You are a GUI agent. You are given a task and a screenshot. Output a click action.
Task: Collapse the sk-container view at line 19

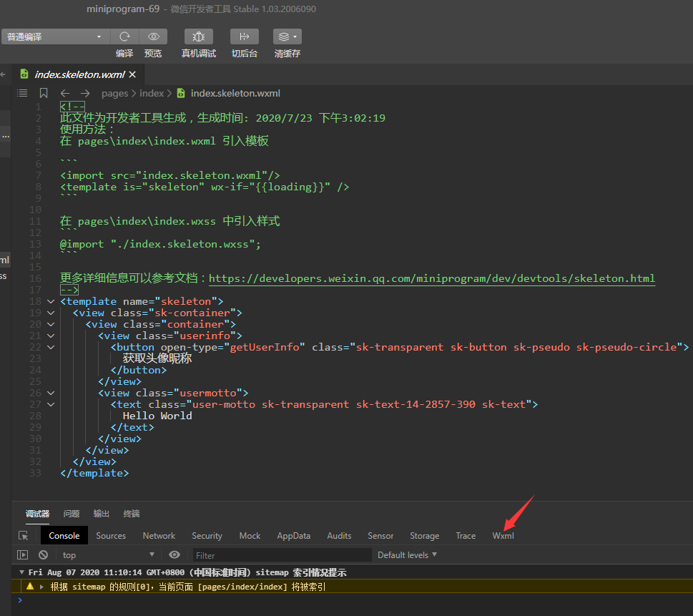point(51,313)
